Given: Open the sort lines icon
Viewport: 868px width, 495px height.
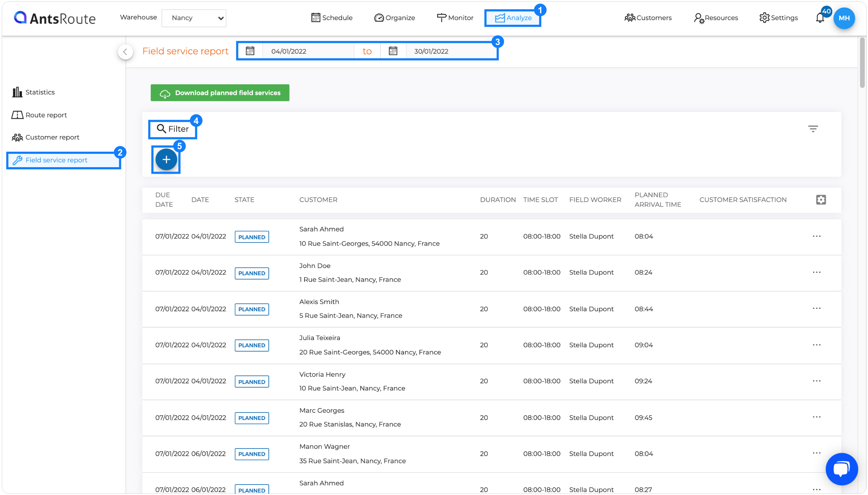Looking at the screenshot, I should [x=813, y=129].
